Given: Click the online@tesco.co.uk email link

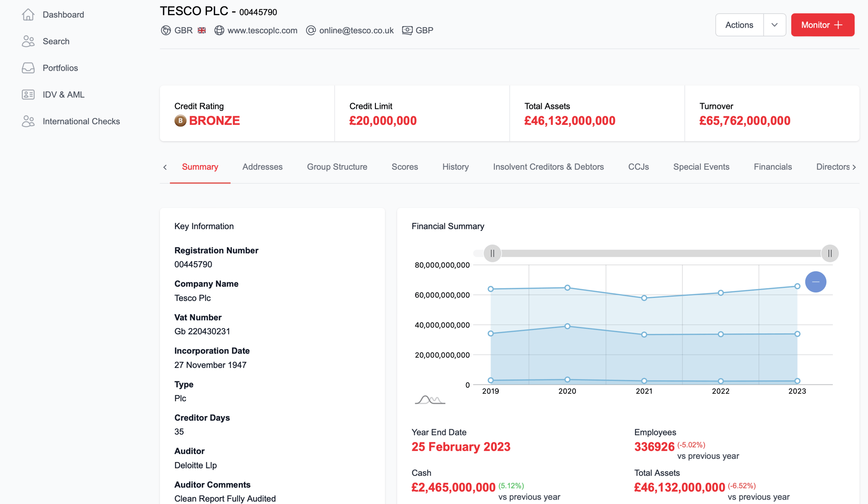Looking at the screenshot, I should click(356, 30).
